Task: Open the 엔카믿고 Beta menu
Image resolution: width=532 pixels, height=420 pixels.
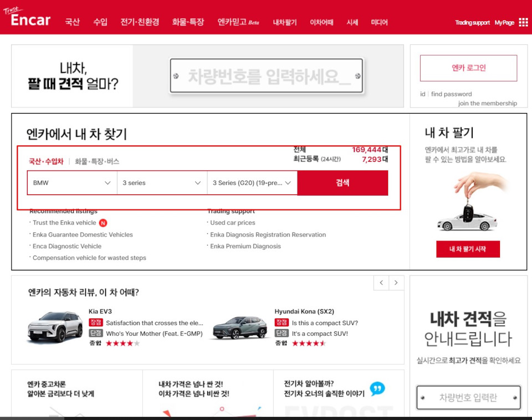Action: pos(238,22)
